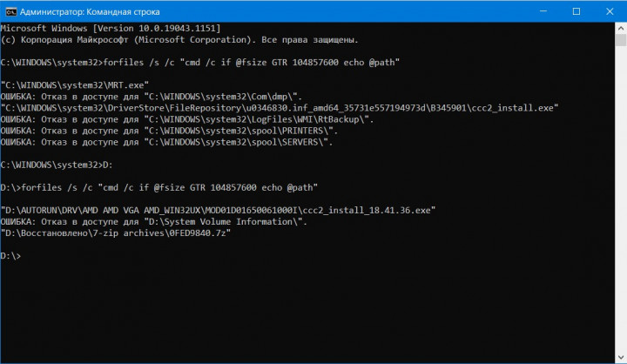Click the scrollbar down arrow
Image resolution: width=627 pixels, height=364 pixels.
point(619,357)
